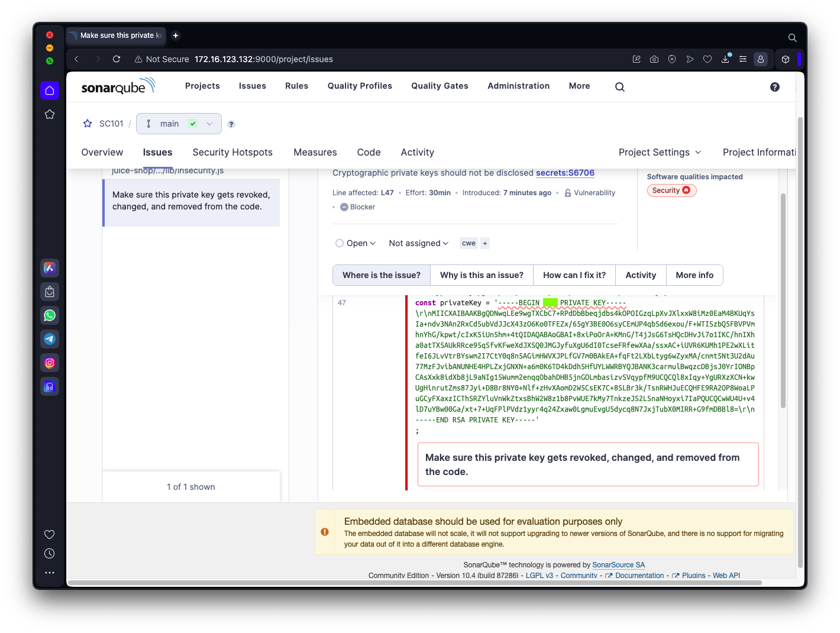
Task: Open the sidebar three-dots more menu
Action: pos(50,573)
